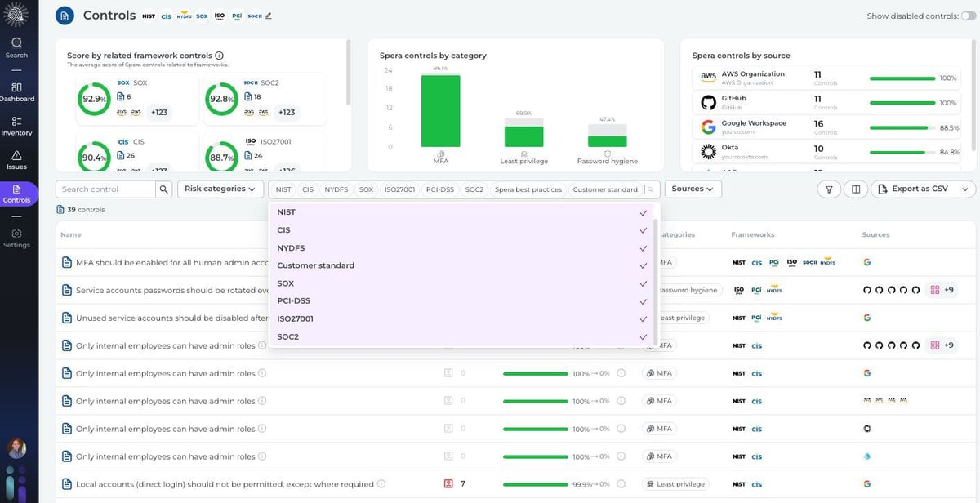980x503 pixels.
Task: Select Controls in the sidebar
Action: [x=16, y=194]
